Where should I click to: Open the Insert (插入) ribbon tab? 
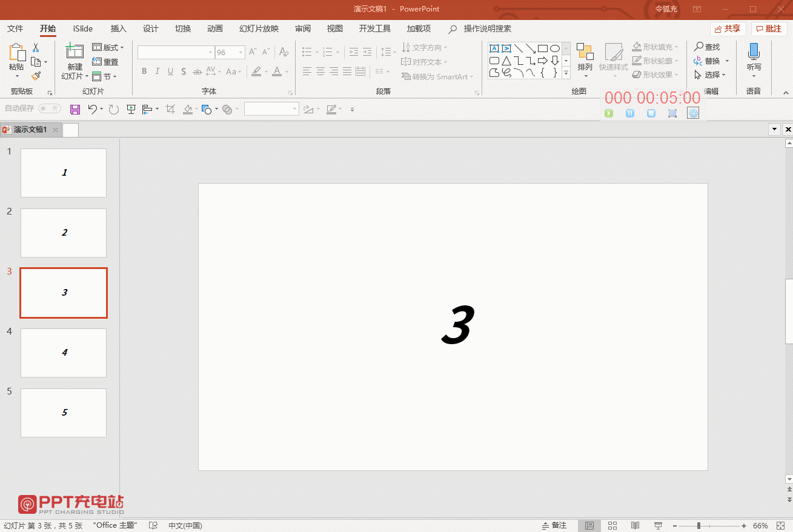pos(119,28)
